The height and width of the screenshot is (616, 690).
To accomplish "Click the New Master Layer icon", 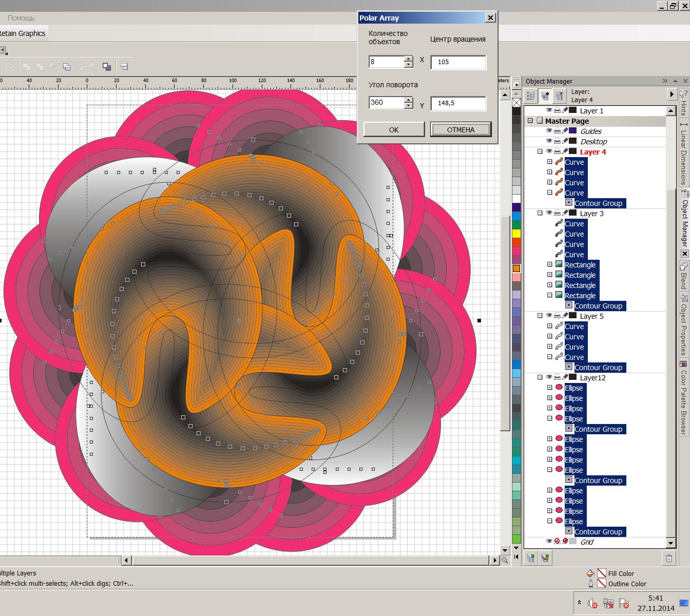I will click(545, 557).
